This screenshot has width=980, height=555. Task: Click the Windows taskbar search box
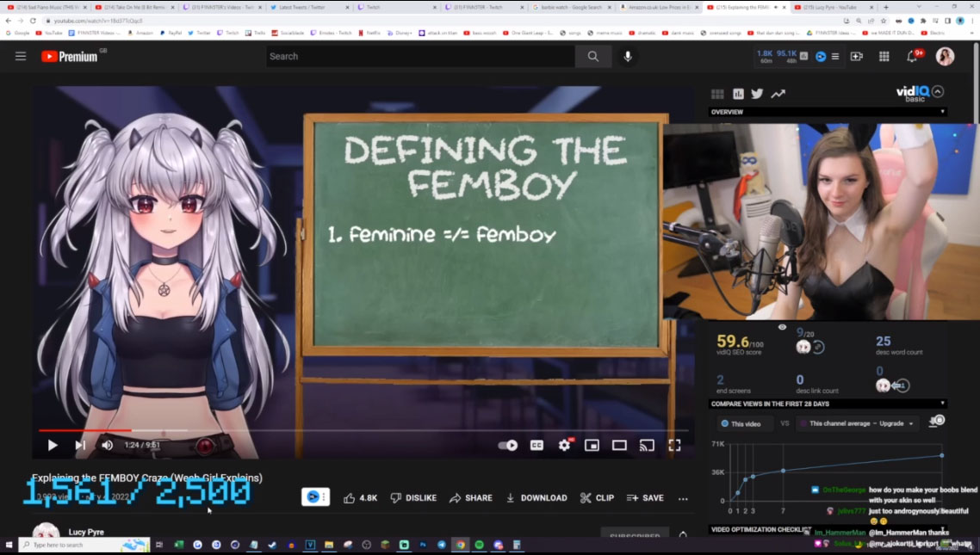coord(84,545)
